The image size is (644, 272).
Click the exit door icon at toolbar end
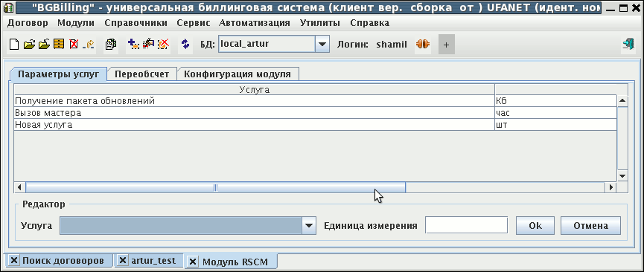(628, 45)
